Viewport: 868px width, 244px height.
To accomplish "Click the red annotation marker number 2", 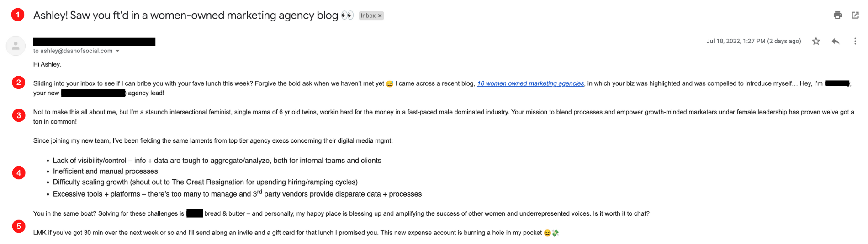I will pos(18,83).
